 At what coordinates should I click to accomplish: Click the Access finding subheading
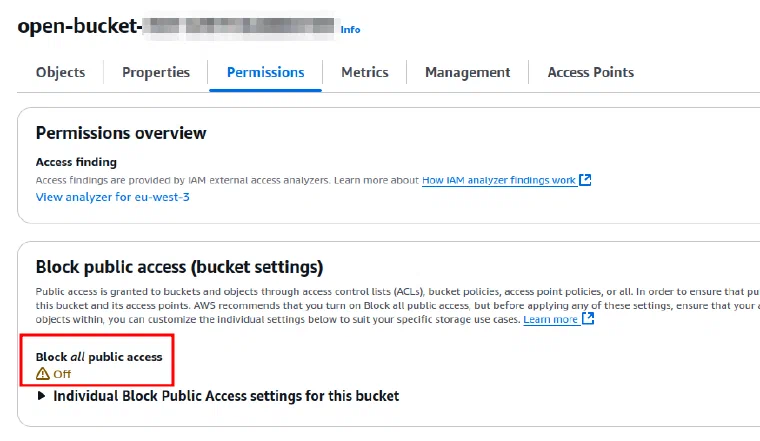(x=76, y=162)
